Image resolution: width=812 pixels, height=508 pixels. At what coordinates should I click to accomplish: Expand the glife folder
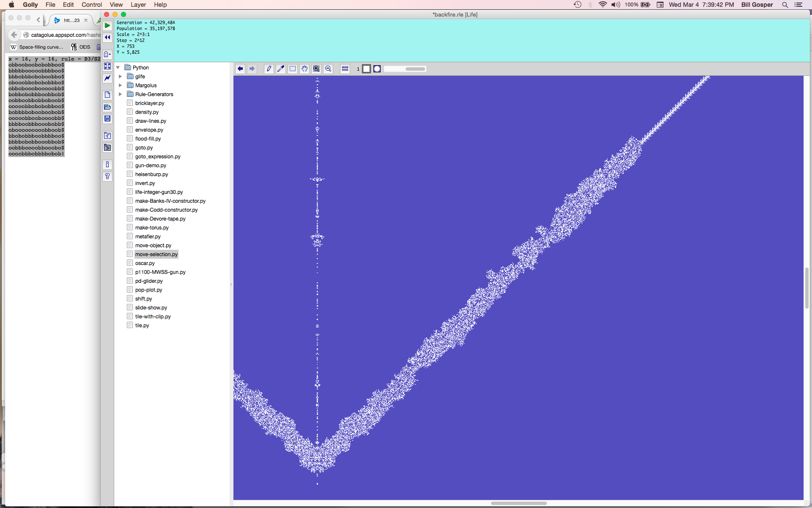pos(121,77)
